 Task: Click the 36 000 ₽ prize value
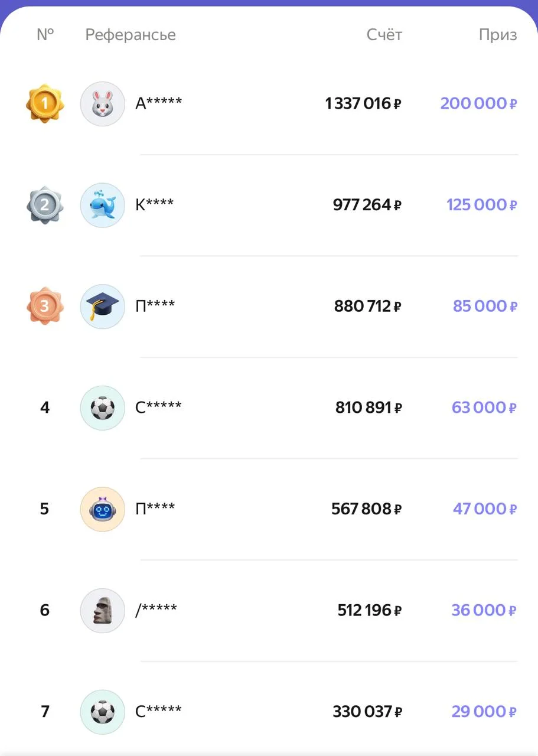pos(484,610)
